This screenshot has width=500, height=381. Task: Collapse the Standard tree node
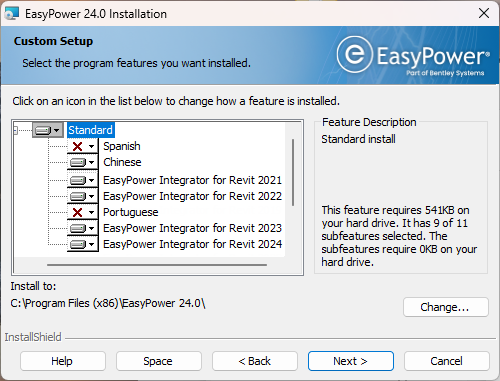click(x=15, y=130)
